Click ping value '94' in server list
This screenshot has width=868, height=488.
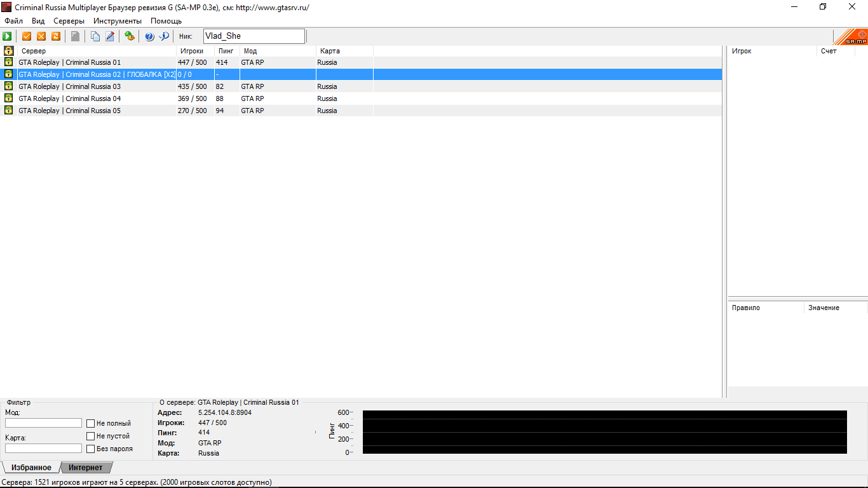point(220,111)
